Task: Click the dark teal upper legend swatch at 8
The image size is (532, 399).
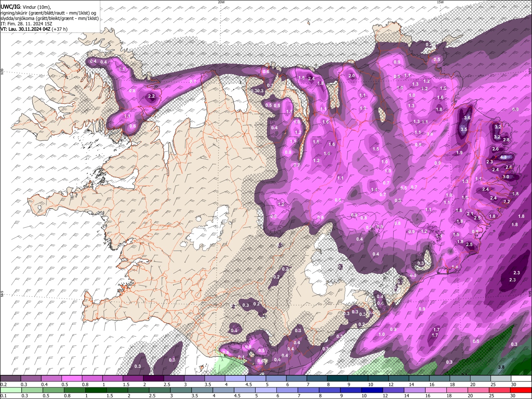Action: (337, 379)
